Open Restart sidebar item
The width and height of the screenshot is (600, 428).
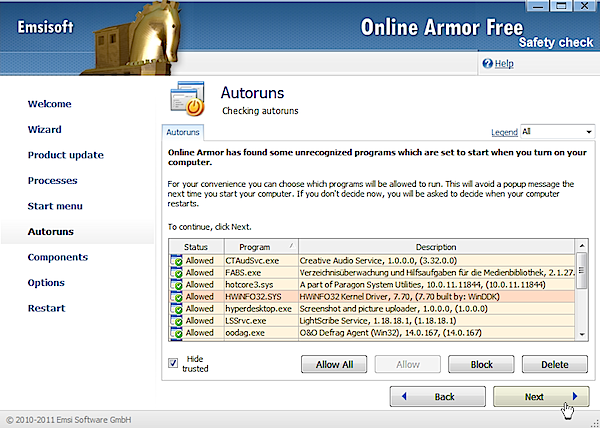(46, 308)
